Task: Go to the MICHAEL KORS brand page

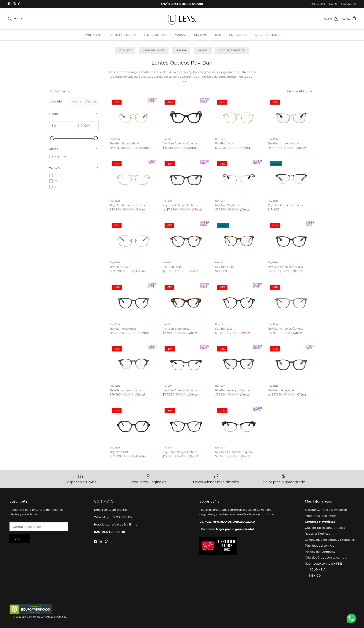Action: [x=153, y=50]
